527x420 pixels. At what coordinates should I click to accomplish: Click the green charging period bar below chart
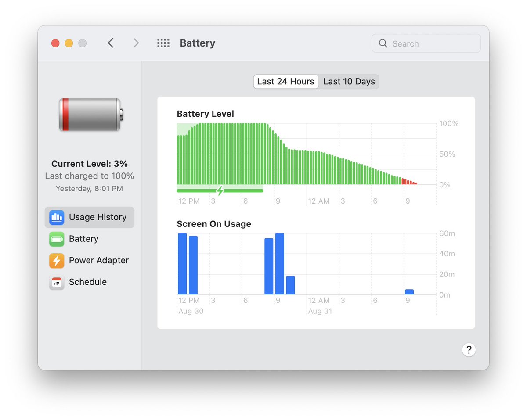click(x=220, y=190)
